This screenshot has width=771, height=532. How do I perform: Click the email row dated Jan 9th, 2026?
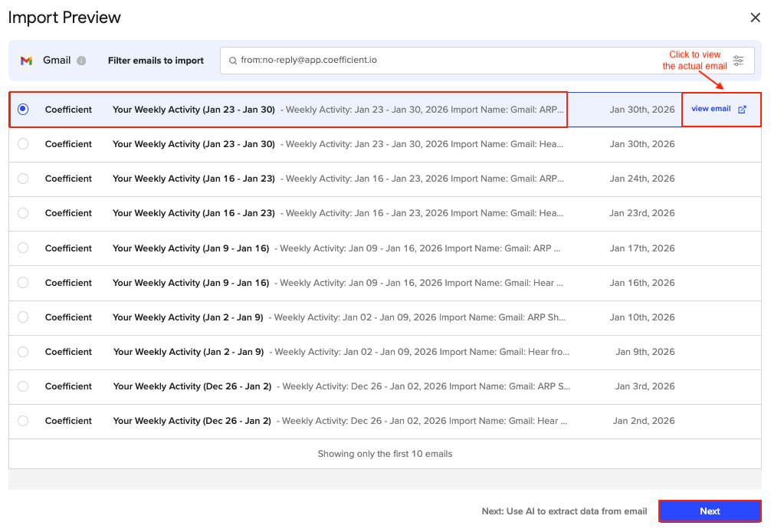[345, 352]
